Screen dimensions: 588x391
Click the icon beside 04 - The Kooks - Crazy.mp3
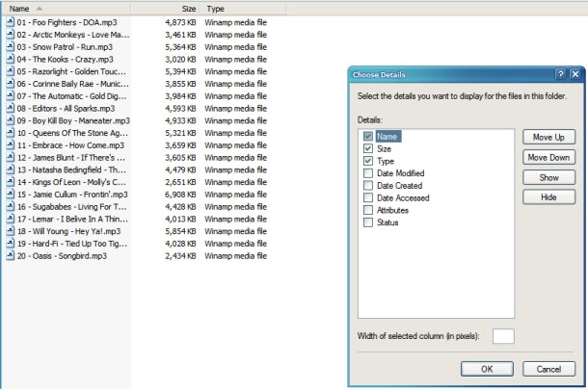(x=11, y=59)
